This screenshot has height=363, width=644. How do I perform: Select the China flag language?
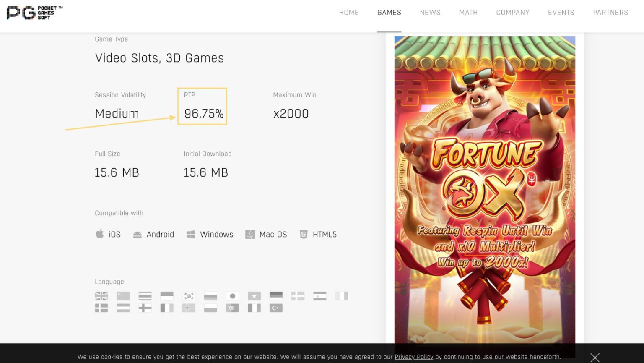[x=123, y=296]
